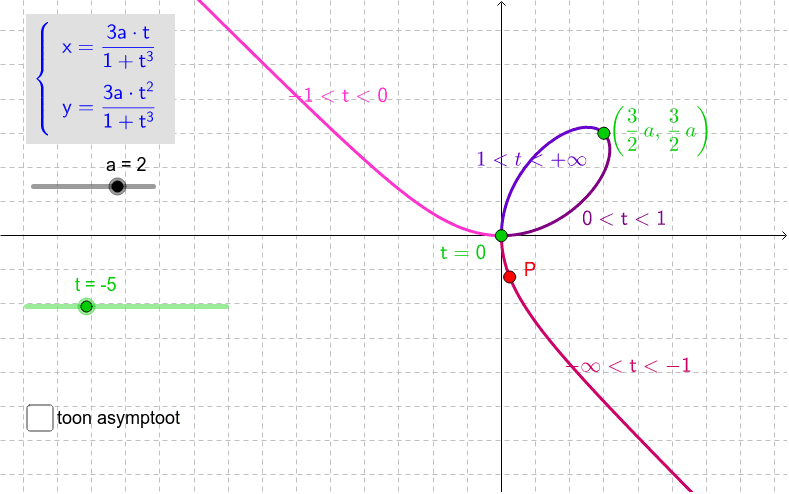The height and width of the screenshot is (494, 789).
Task: Enable the 'toon asymptoot' checkbox
Action: [x=40, y=418]
